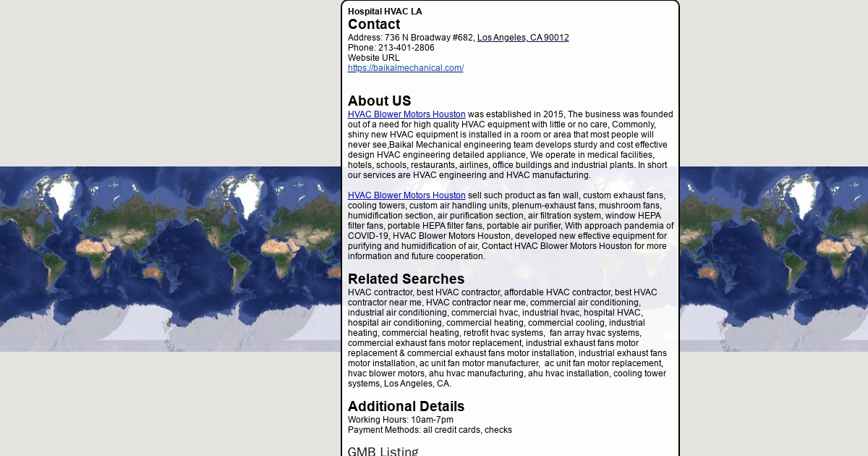Click the gray blank area above the right map

click(774, 83)
